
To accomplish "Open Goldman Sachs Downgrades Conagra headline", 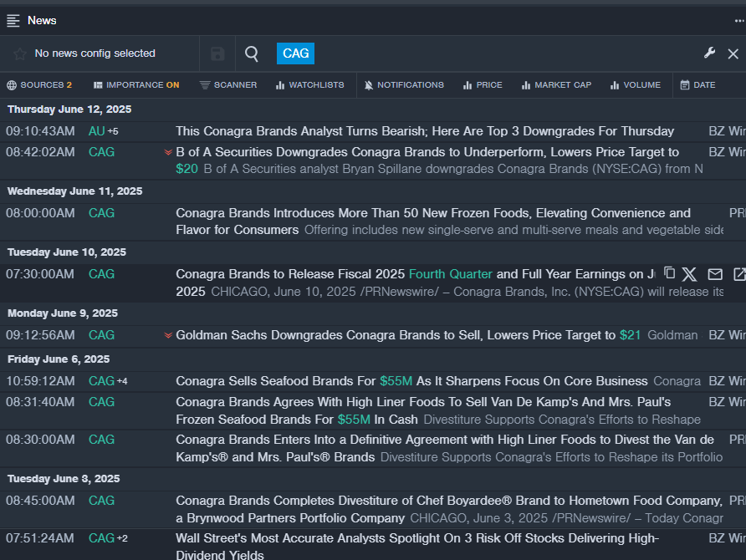I will pos(408,335).
